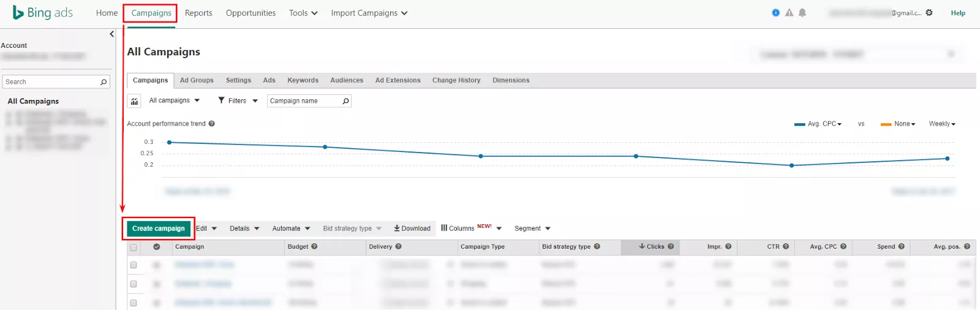Toggle the performance chart icon

[x=134, y=101]
